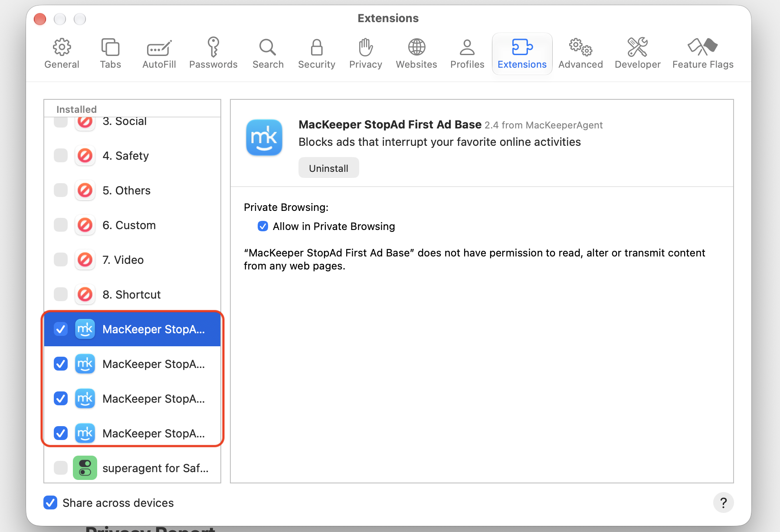
Task: Click the MacKeeper StopAd First Ad Base title
Action: 390,125
